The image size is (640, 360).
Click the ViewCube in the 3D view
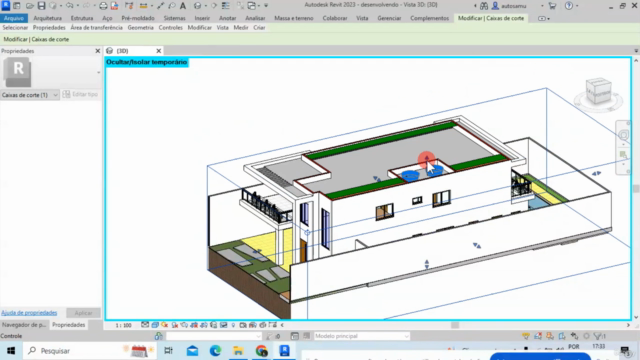pos(598,91)
